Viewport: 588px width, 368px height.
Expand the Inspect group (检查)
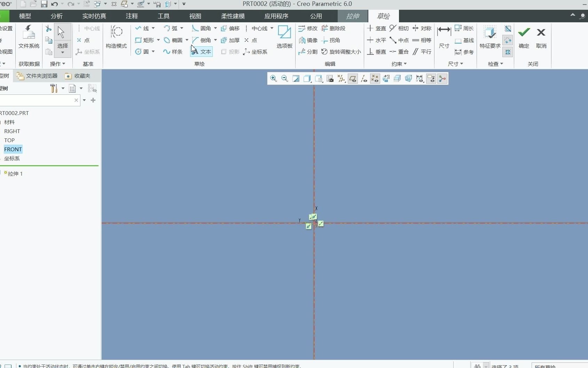point(495,64)
